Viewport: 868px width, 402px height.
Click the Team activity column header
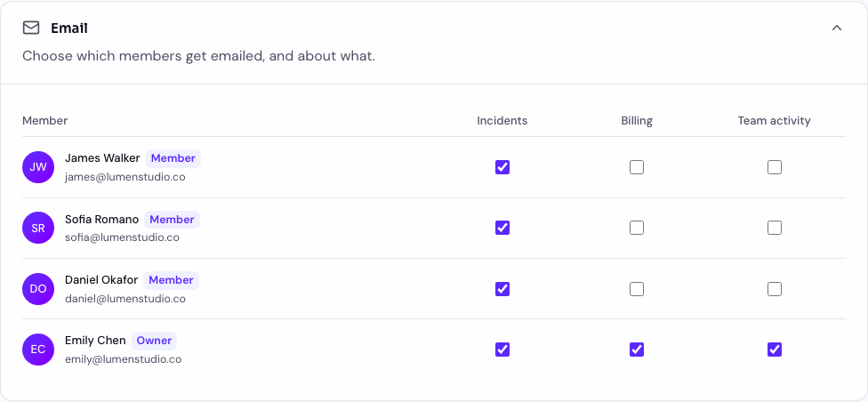tap(775, 121)
